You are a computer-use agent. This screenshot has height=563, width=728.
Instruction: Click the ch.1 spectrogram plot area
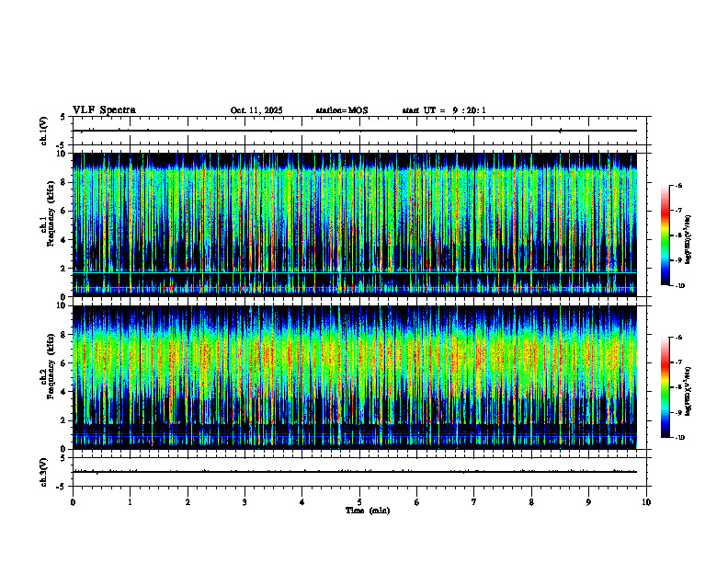coord(355,224)
